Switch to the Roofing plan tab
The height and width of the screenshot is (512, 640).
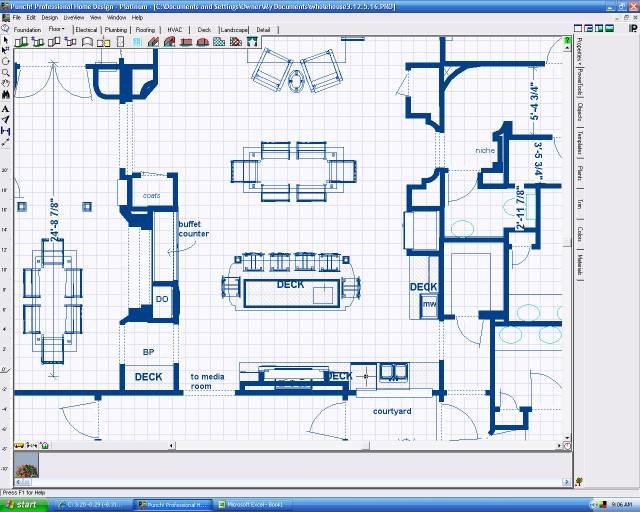click(145, 30)
